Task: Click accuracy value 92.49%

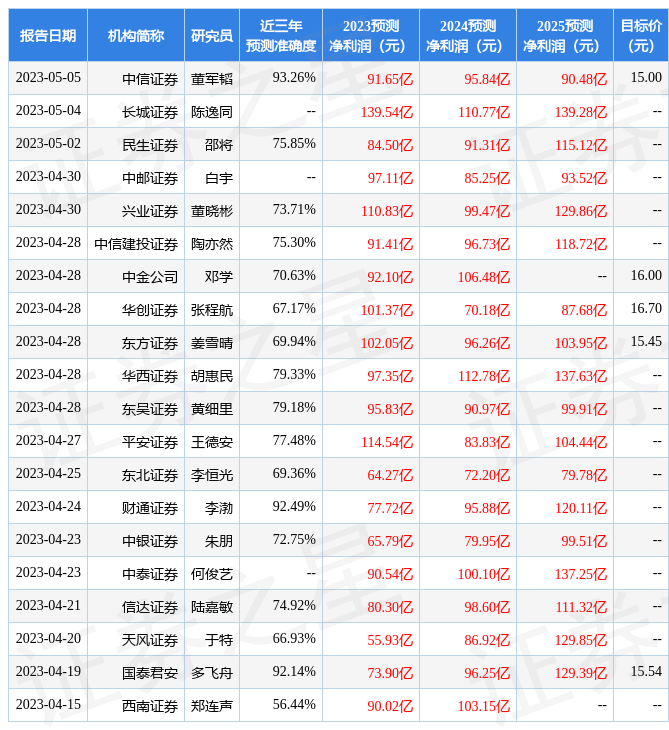Action: pos(294,507)
